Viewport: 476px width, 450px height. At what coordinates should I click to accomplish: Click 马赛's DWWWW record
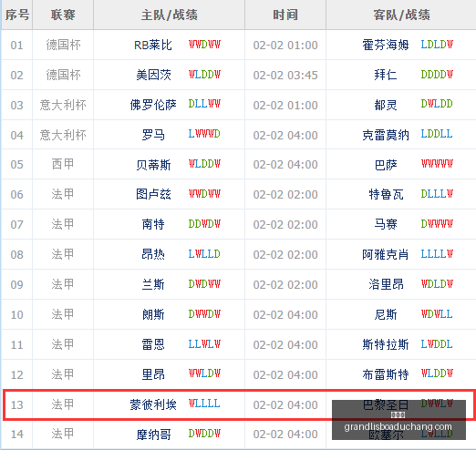click(437, 224)
